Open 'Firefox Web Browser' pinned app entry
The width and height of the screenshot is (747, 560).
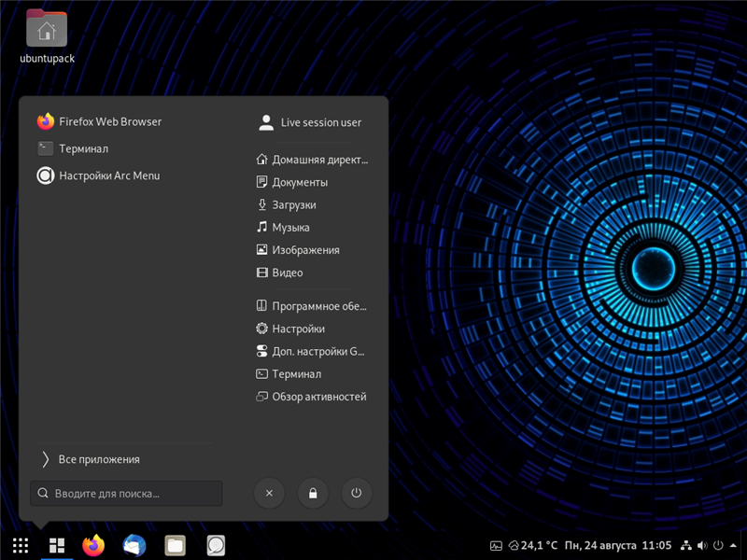(x=109, y=121)
